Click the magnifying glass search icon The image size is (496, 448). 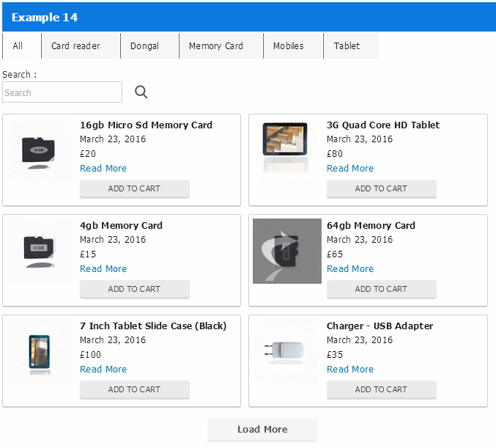pos(141,92)
